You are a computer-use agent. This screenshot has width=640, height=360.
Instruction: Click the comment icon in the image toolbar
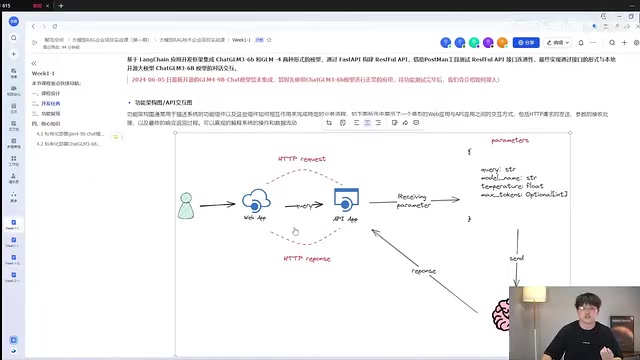(x=416, y=122)
